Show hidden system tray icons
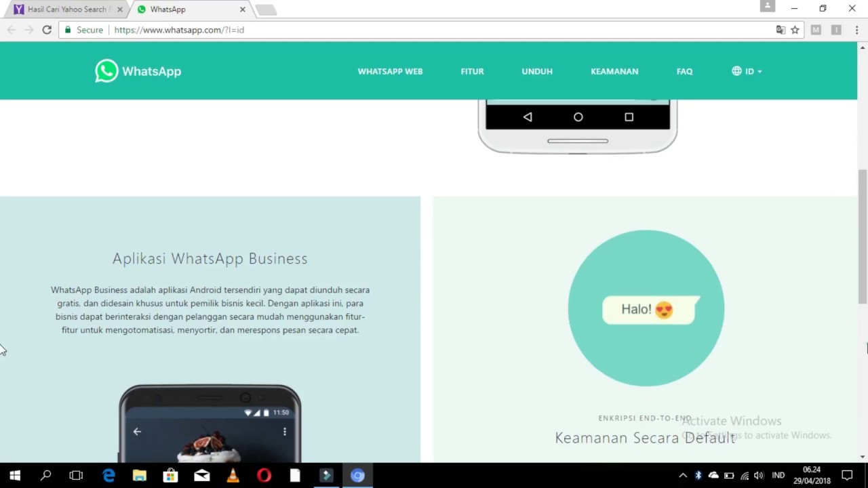Image resolution: width=868 pixels, height=488 pixels. (683, 476)
